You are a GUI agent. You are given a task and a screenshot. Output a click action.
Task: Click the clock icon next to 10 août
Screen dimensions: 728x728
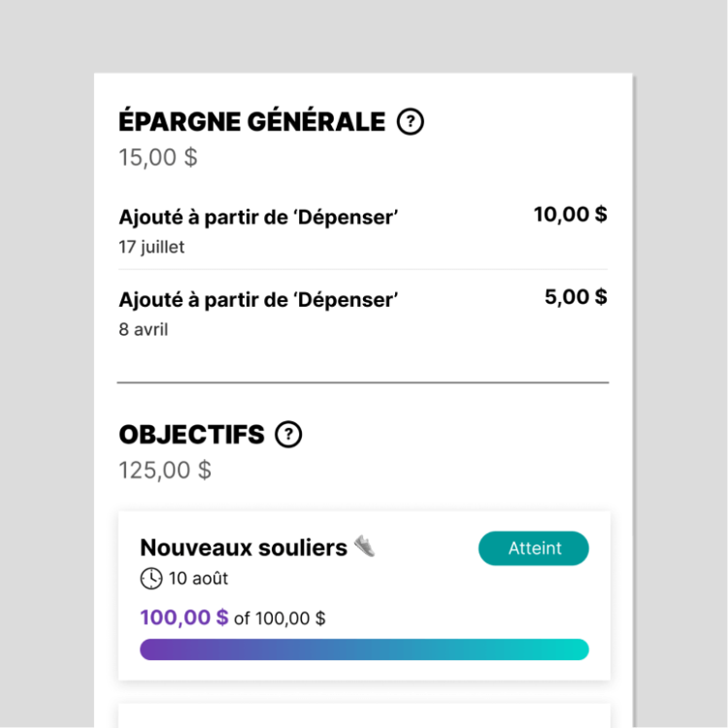tap(151, 579)
